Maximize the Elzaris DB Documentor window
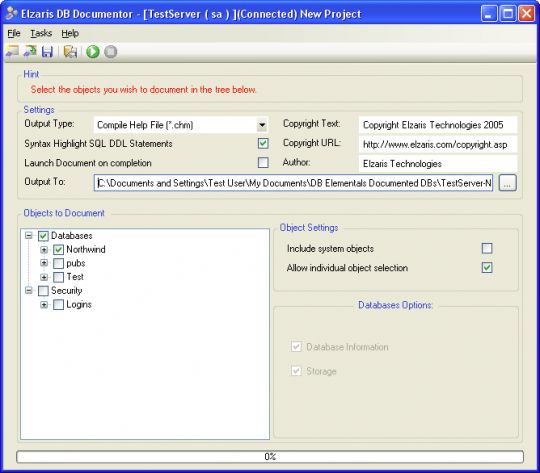Viewport: 540px width, 473px height. [508, 14]
